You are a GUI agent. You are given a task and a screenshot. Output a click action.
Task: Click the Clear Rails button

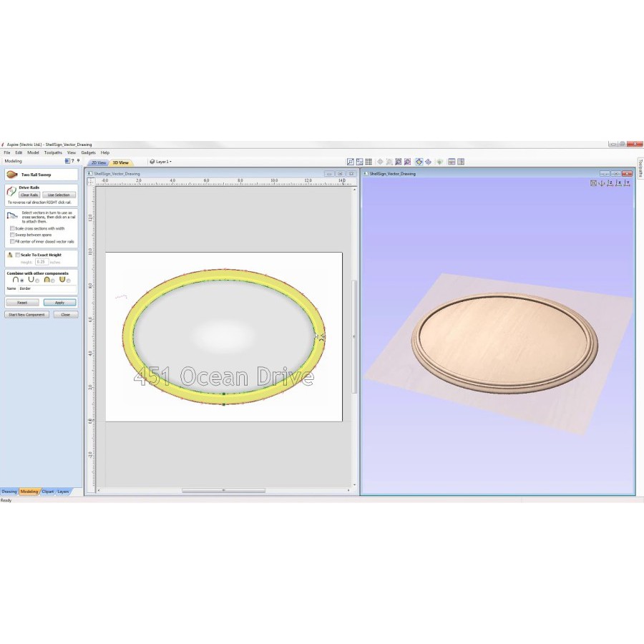point(29,195)
